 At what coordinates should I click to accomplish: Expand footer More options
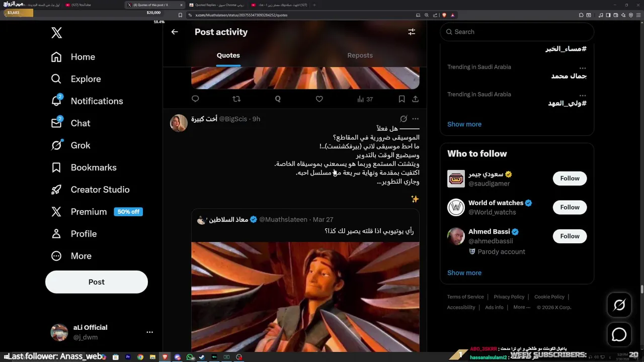point(521,307)
